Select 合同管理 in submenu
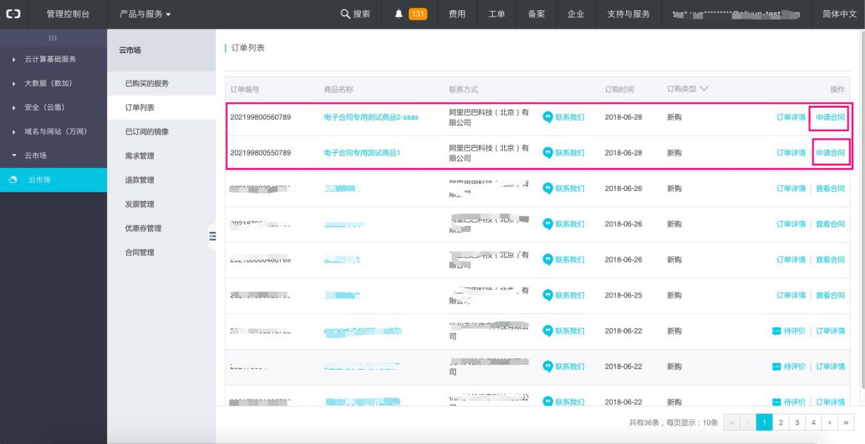865x444 pixels. (140, 253)
